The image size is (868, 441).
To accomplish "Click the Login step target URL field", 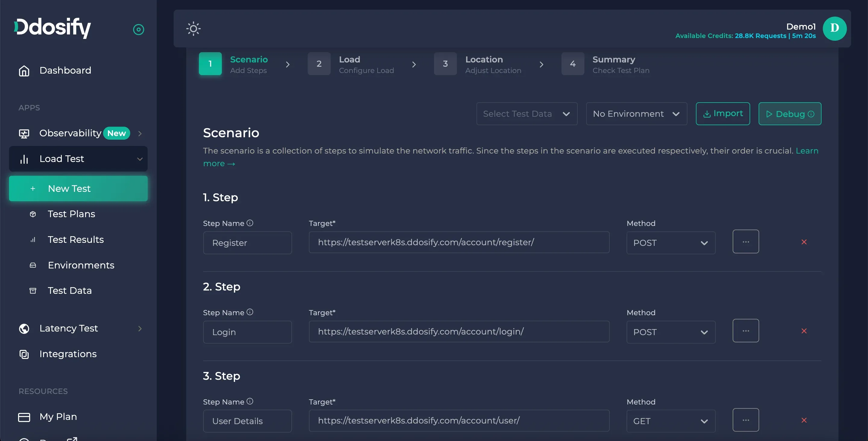I will click(459, 332).
